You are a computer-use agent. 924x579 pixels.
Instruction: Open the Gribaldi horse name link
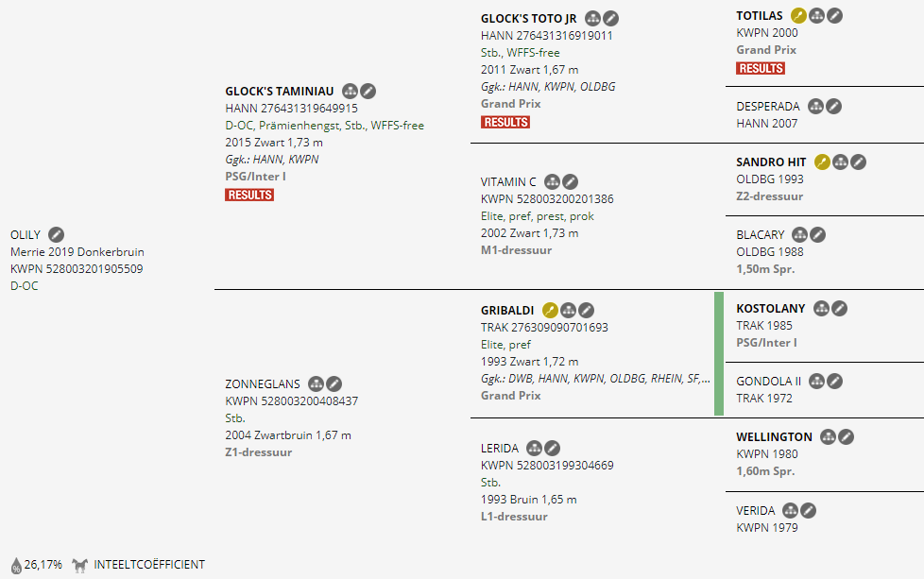coord(507,310)
